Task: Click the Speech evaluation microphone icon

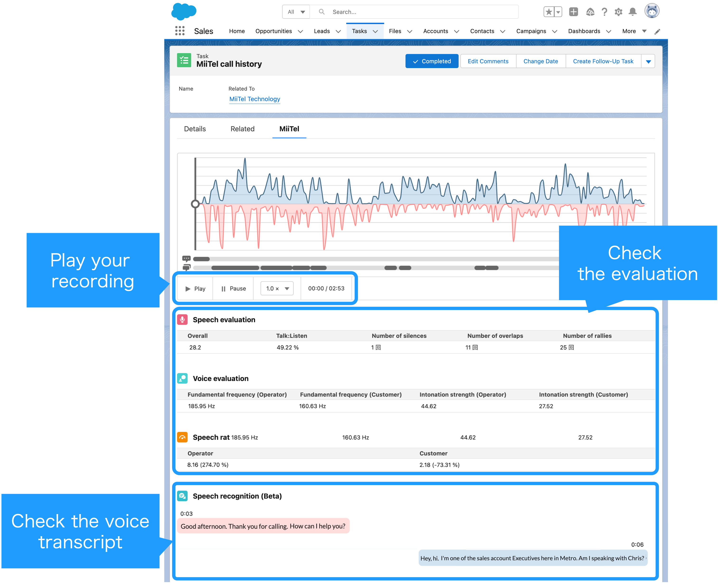Action: coord(182,319)
